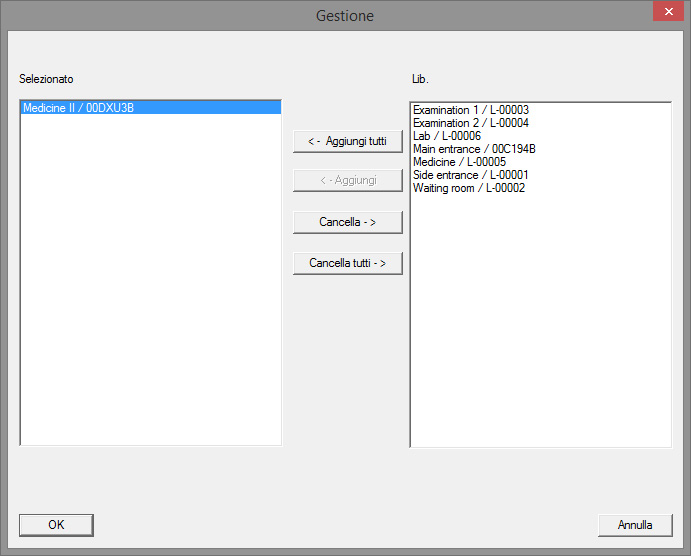This screenshot has height=556, width=691.
Task: Select Main entrance / 00C194B entry
Action: [x=474, y=149]
